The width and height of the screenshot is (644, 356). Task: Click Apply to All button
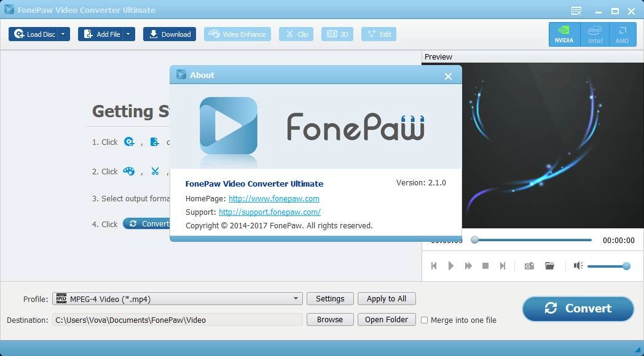tap(387, 298)
